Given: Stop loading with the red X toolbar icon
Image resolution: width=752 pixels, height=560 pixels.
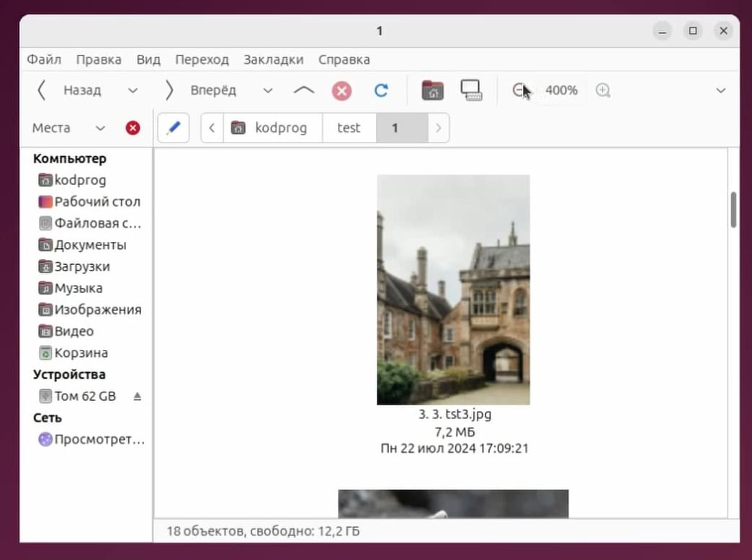Looking at the screenshot, I should [x=341, y=91].
